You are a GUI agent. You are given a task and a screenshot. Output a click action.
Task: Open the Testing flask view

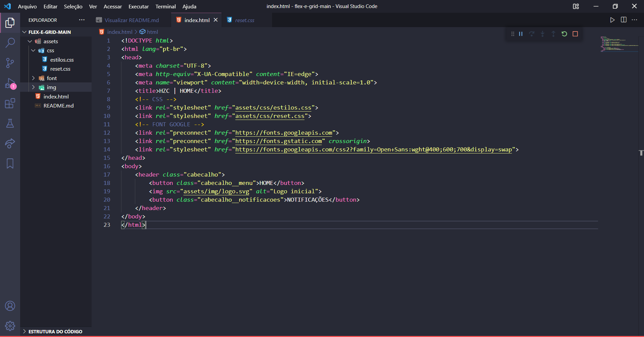[10, 123]
